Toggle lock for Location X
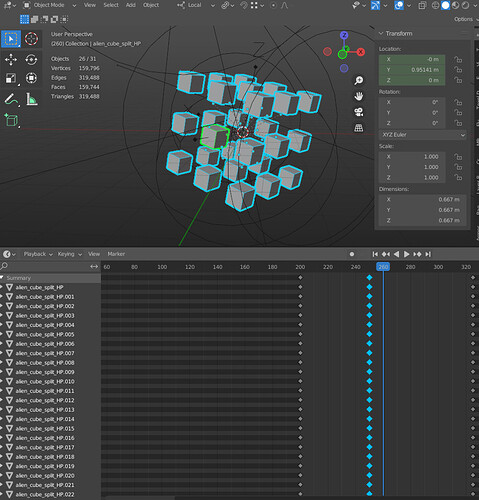 click(458, 59)
